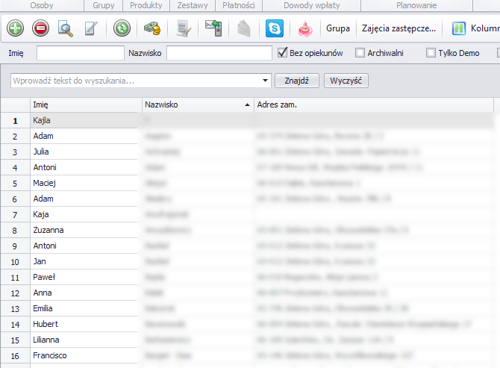500x368 pixels.
Task: Launch the Skype icon
Action: coord(274,28)
